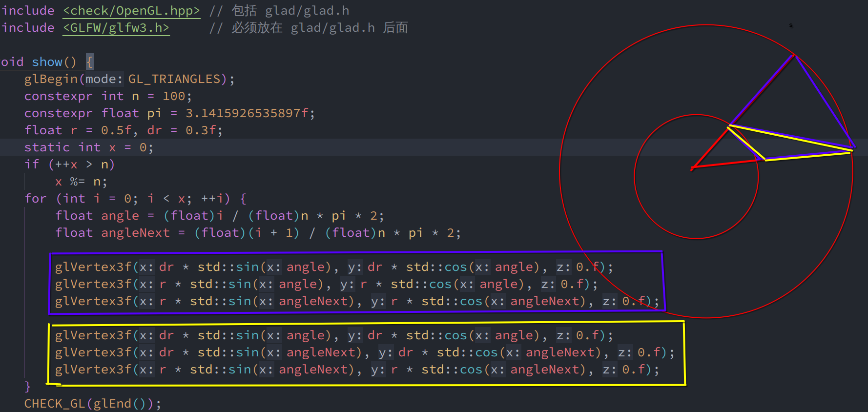Select the GL_TRIANGLES argument in glBegin
This screenshot has width=868, height=412.
(174, 79)
